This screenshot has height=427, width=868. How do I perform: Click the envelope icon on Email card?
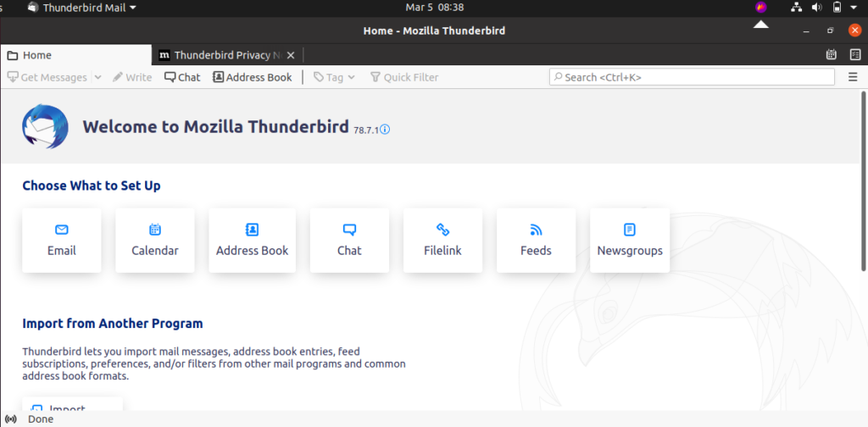(61, 230)
